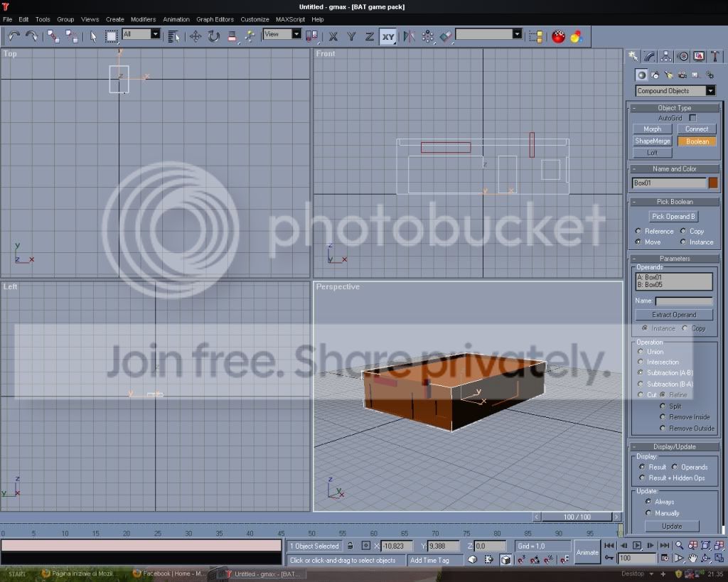Collapse the Display/Update rollout
The width and height of the screenshot is (728, 582).
pyautogui.click(x=674, y=446)
